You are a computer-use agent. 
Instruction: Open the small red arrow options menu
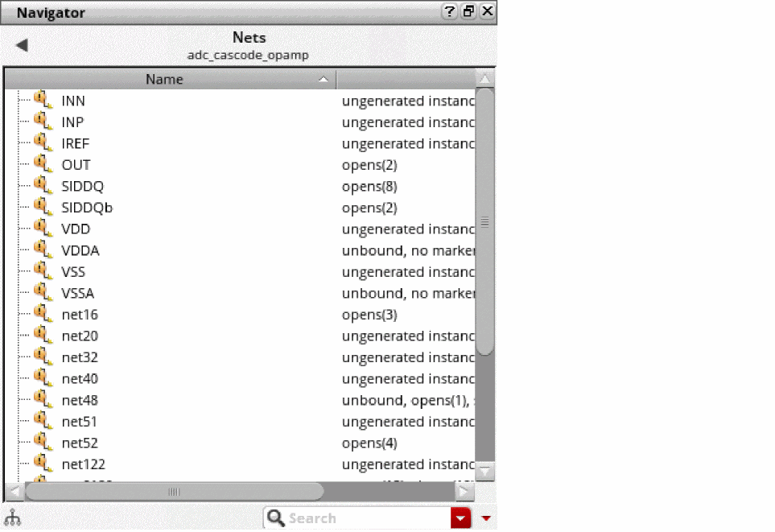coord(486,518)
